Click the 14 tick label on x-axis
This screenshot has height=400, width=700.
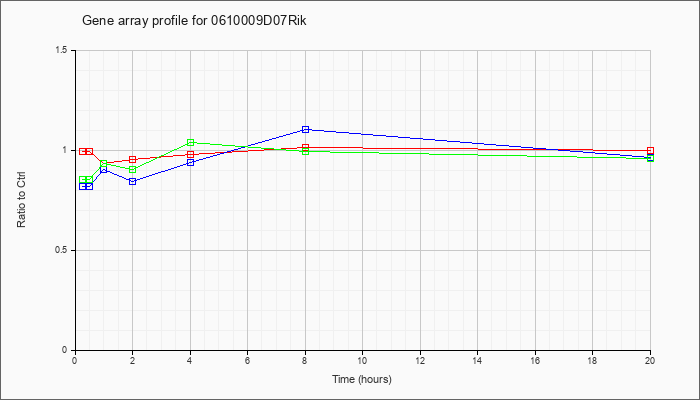477,360
